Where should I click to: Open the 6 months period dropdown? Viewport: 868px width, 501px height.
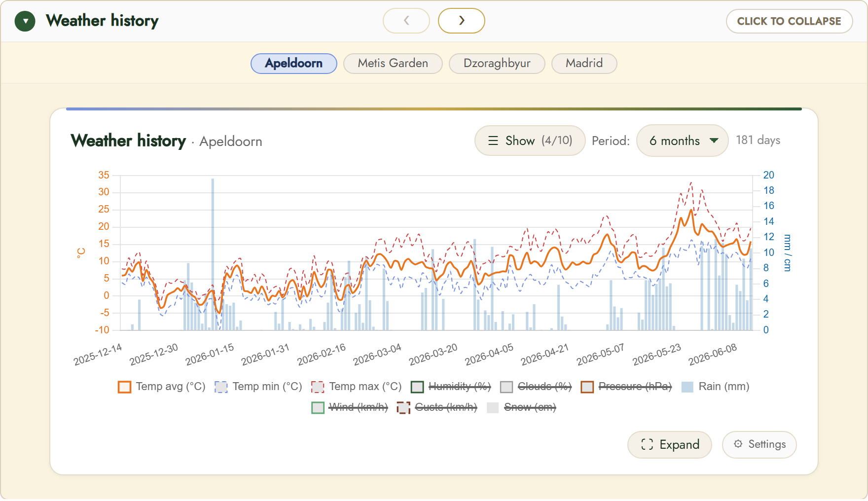(x=682, y=141)
